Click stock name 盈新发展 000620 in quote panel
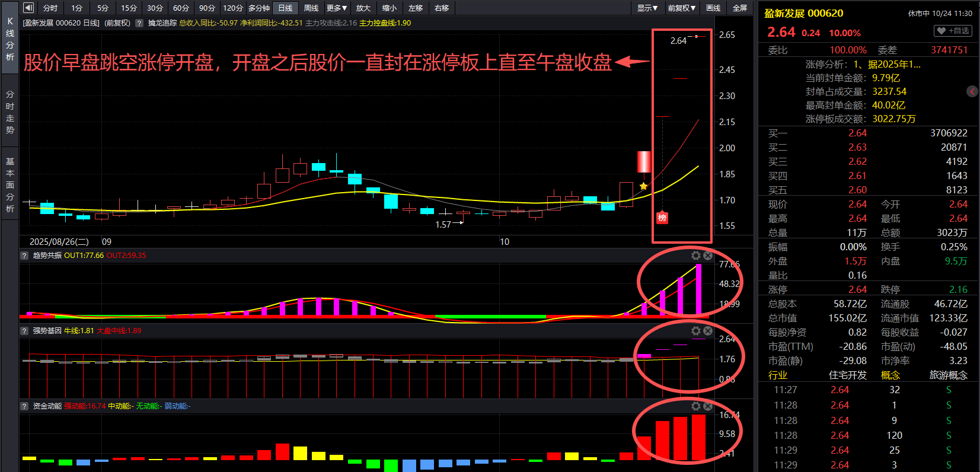This screenshot has height=472, width=980. 803,13
